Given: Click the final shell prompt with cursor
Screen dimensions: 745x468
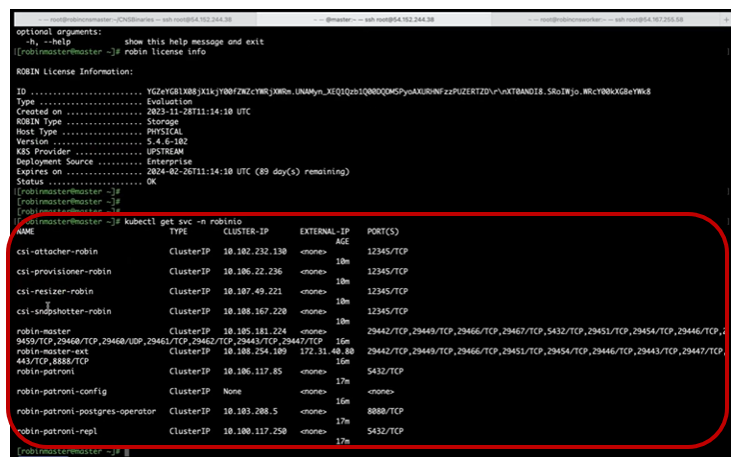Looking at the screenshot, I should pos(73,451).
